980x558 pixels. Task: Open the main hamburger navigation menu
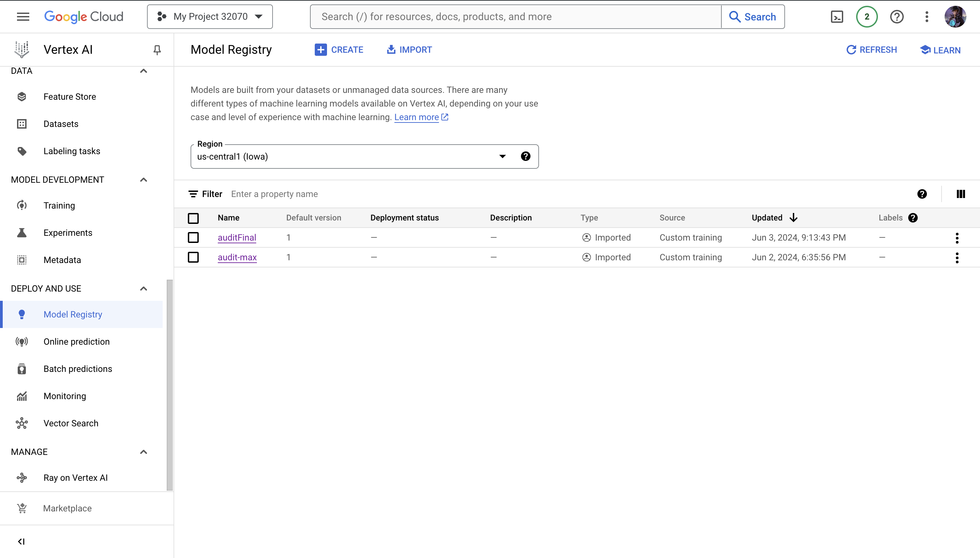coord(23,17)
